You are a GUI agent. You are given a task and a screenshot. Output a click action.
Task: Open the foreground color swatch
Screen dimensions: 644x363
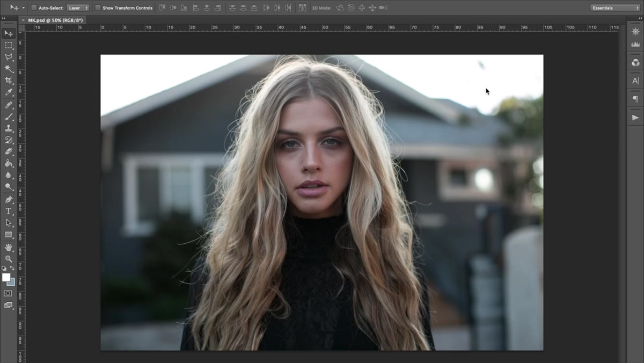click(6, 277)
